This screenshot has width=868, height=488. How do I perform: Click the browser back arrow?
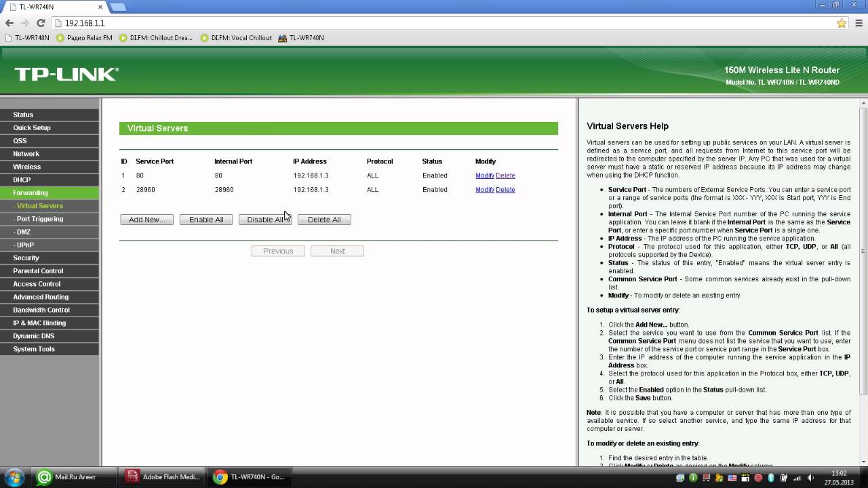pyautogui.click(x=9, y=23)
